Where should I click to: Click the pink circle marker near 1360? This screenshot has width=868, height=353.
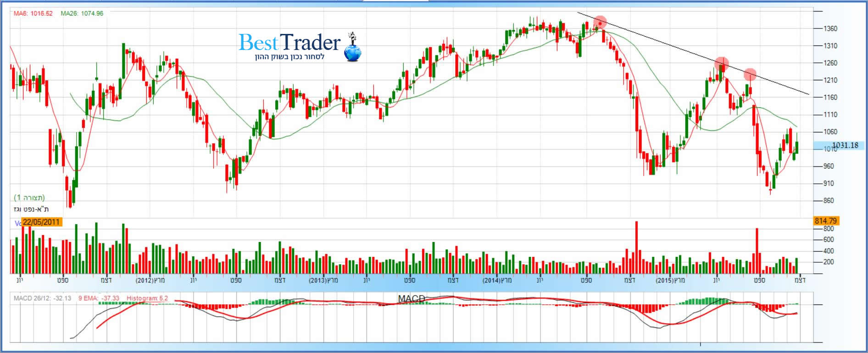click(600, 22)
